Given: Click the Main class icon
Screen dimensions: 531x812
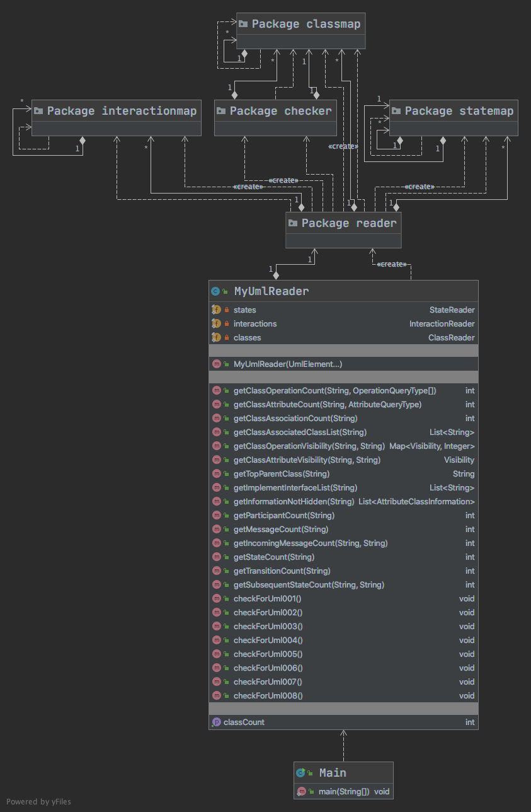Looking at the screenshot, I should coord(301,773).
